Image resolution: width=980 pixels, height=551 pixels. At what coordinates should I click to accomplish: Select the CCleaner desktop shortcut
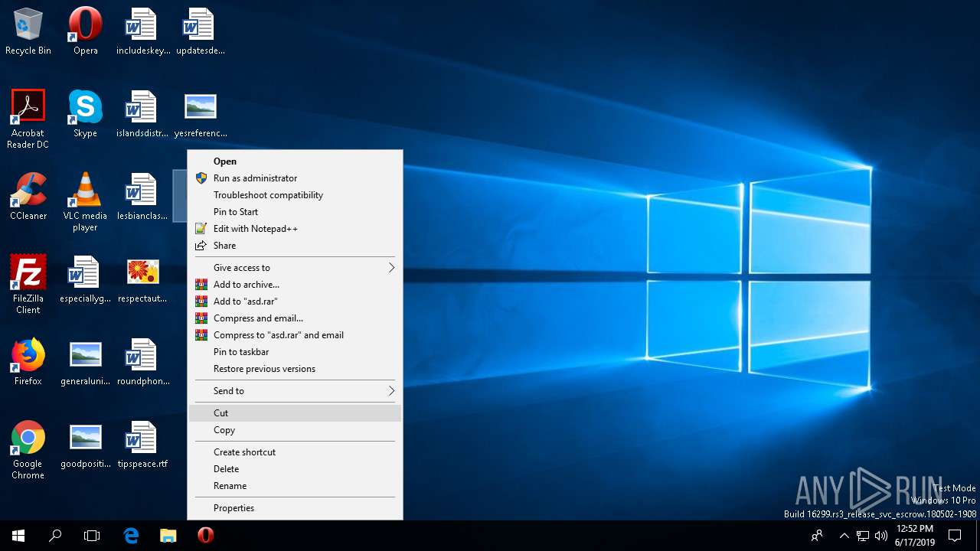point(28,197)
